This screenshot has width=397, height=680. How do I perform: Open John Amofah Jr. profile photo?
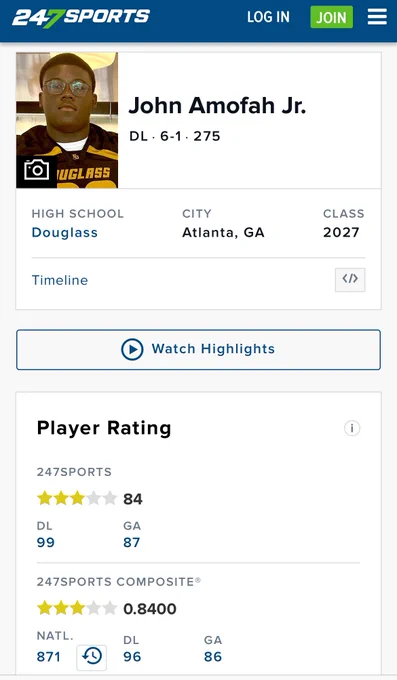tap(67, 120)
